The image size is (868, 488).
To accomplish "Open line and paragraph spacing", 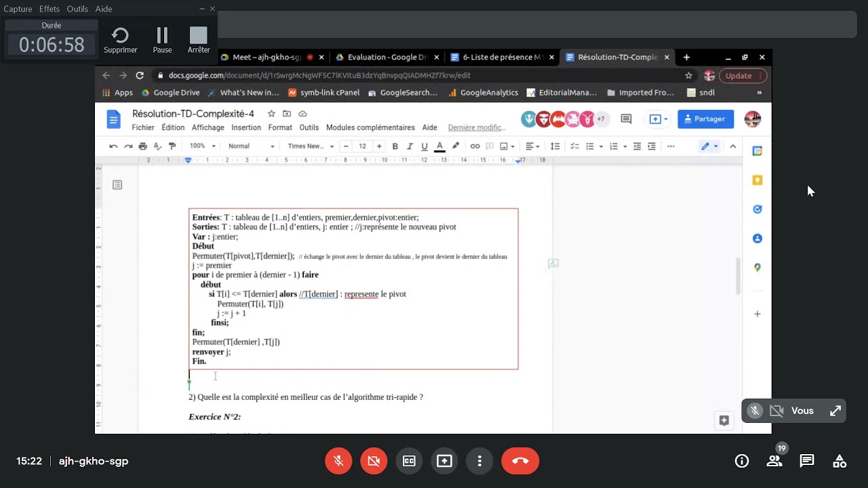I will [x=555, y=146].
